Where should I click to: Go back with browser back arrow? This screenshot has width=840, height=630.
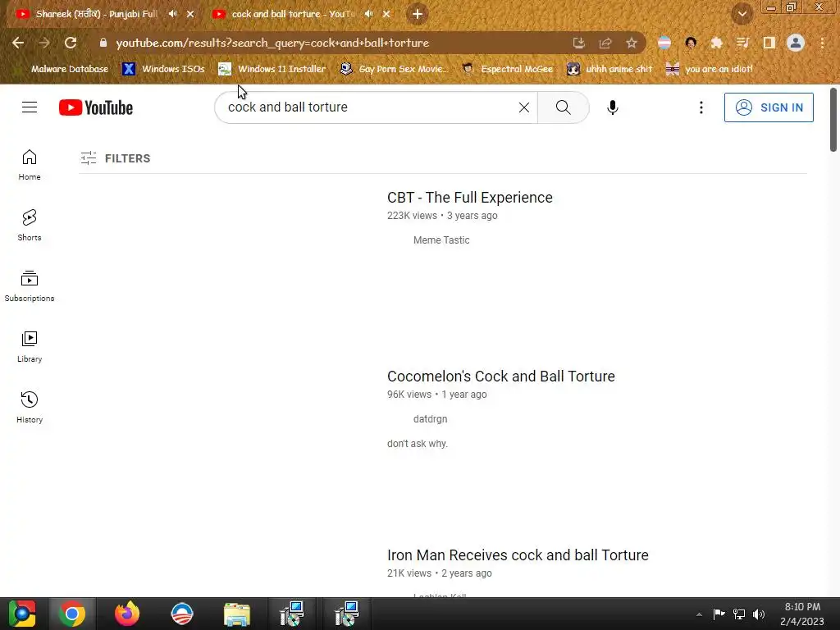[18, 43]
